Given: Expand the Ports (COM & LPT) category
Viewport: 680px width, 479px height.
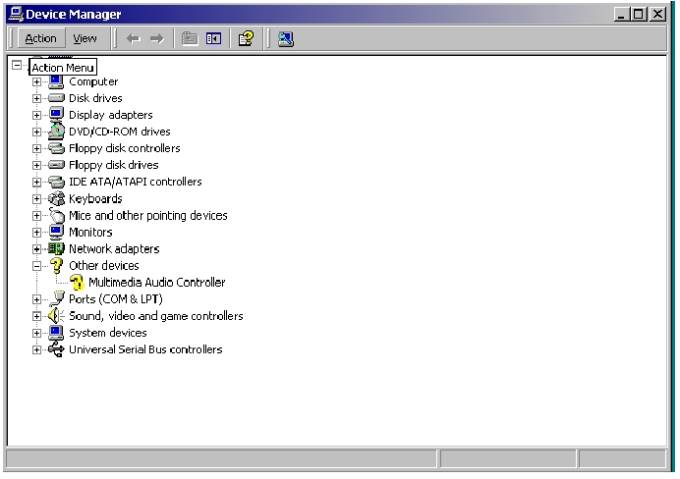Looking at the screenshot, I should [x=37, y=300].
